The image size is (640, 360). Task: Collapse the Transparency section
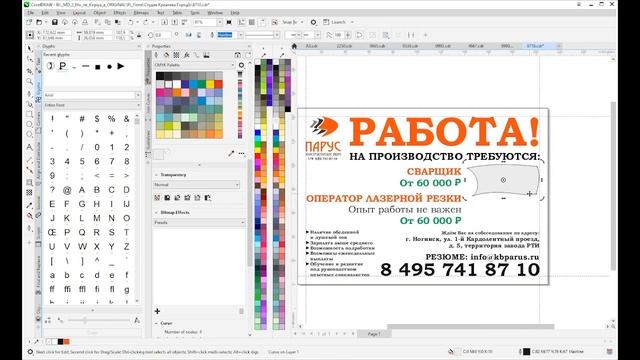tap(156, 175)
